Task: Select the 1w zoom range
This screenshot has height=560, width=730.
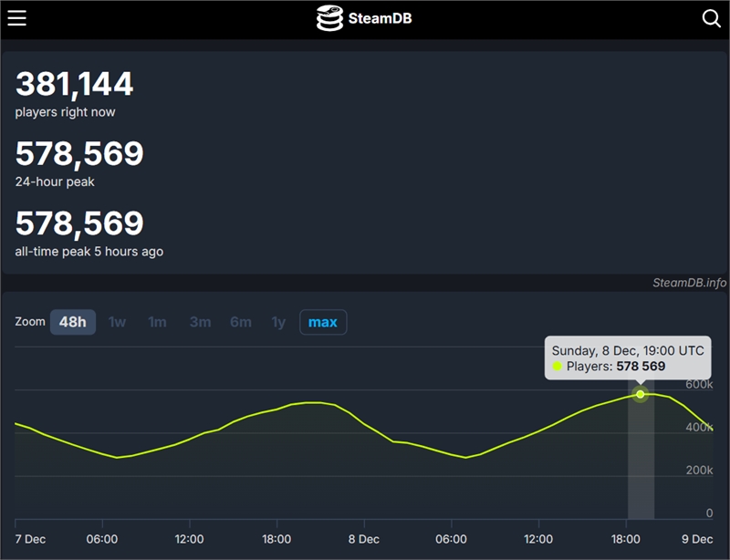Action: point(117,322)
